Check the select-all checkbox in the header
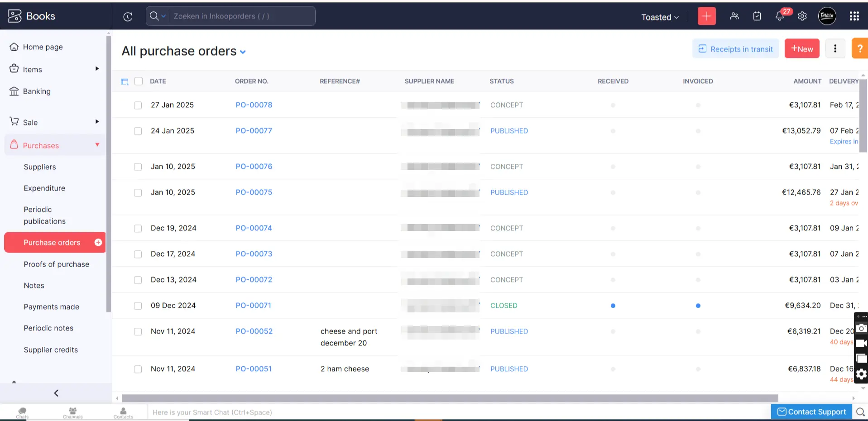The image size is (868, 421). coord(139,81)
